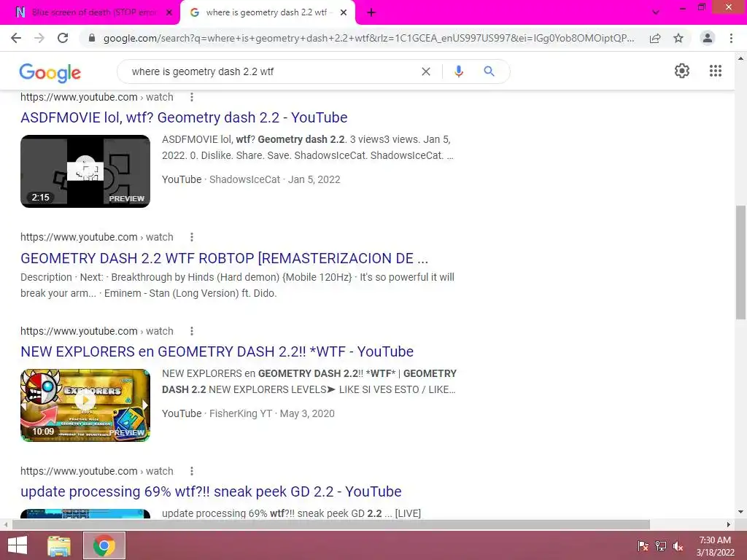Image resolution: width=747 pixels, height=560 pixels.
Task: Play the NEW EXPLORERS video thumbnail
Action: (85, 405)
